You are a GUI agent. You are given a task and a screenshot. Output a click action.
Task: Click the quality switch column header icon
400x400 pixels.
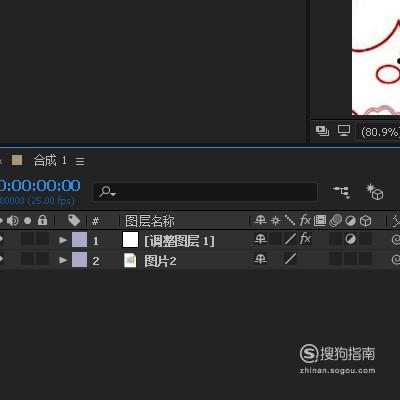[x=290, y=220]
